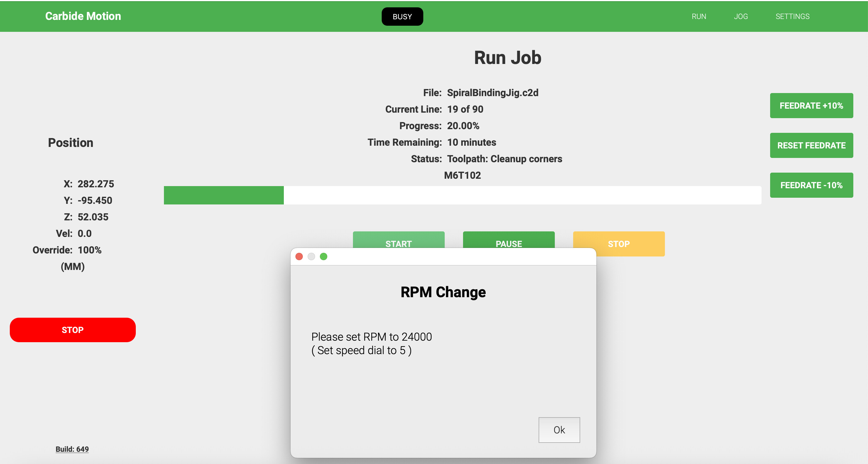Click the Y position value -95.450
The height and width of the screenshot is (464, 868).
[x=95, y=200]
